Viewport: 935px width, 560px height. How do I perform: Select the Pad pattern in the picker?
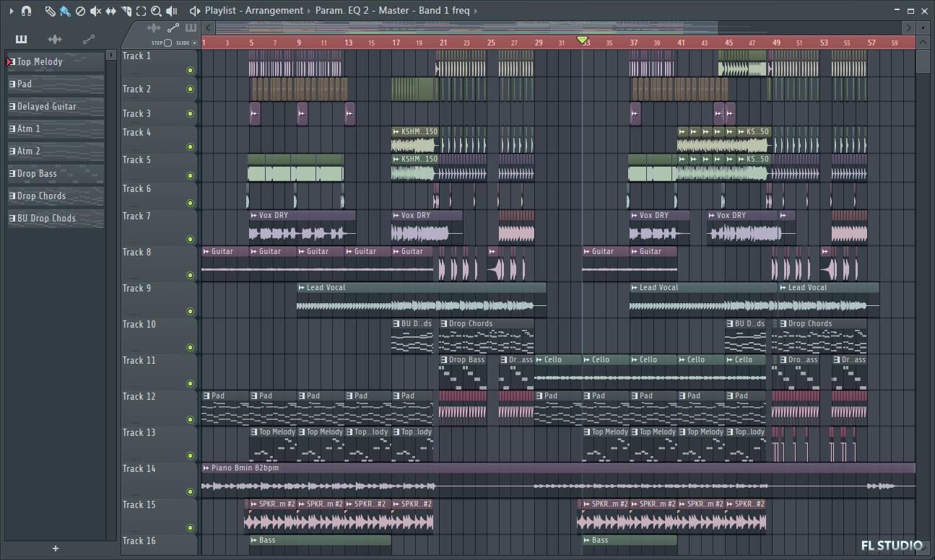coord(56,84)
